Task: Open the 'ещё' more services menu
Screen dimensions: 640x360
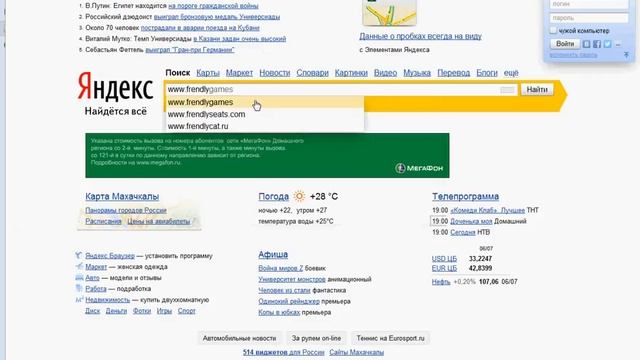Action: pos(511,73)
